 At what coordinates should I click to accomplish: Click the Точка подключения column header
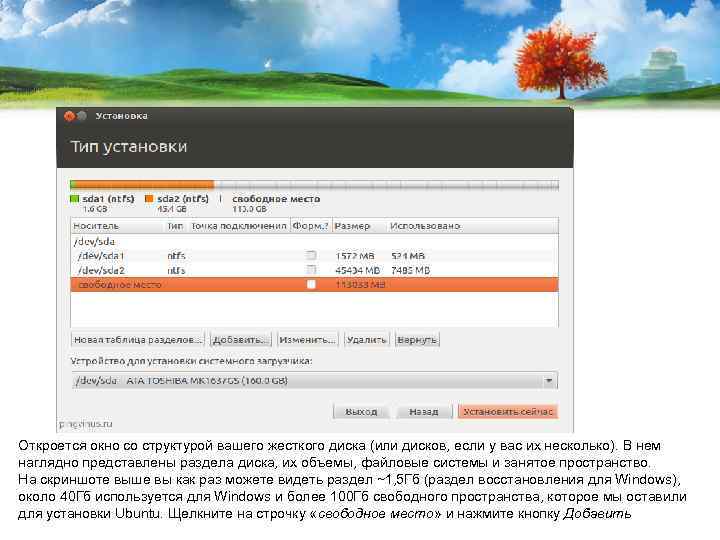pyautogui.click(x=239, y=226)
